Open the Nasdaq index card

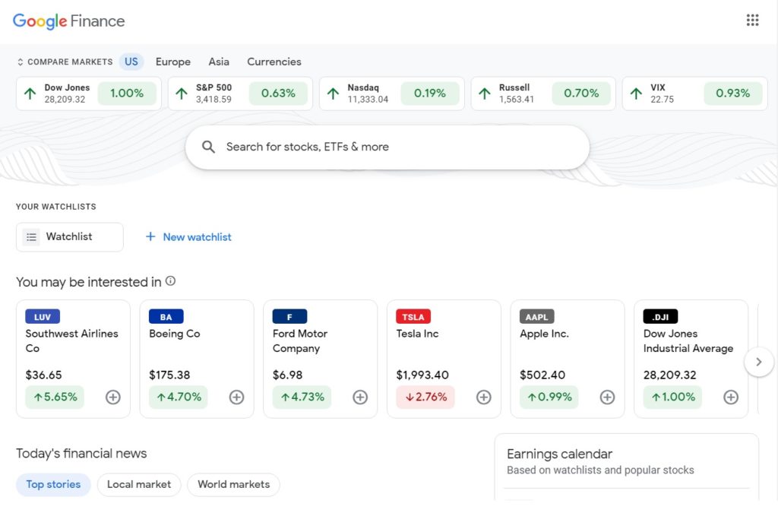pyautogui.click(x=392, y=93)
